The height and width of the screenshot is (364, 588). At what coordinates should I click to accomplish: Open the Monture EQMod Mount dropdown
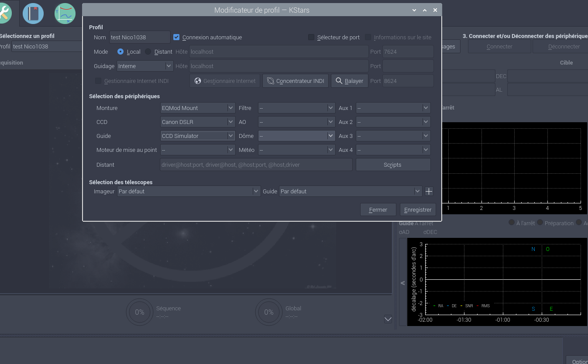(x=198, y=108)
